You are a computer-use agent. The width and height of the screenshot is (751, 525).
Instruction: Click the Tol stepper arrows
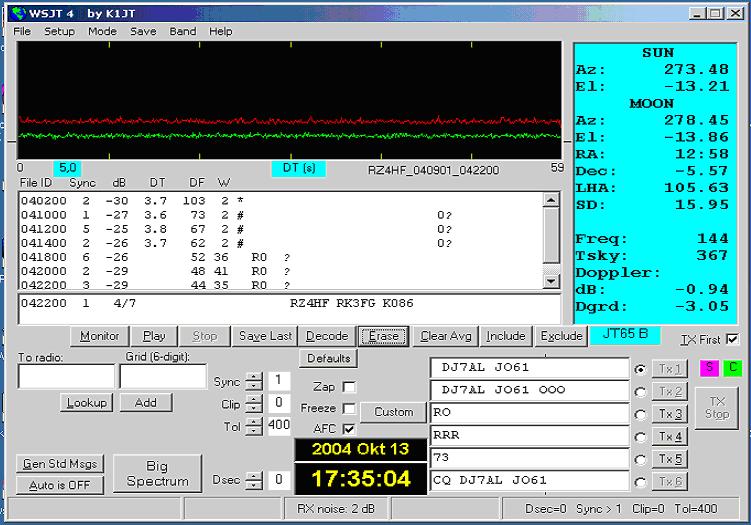click(254, 426)
